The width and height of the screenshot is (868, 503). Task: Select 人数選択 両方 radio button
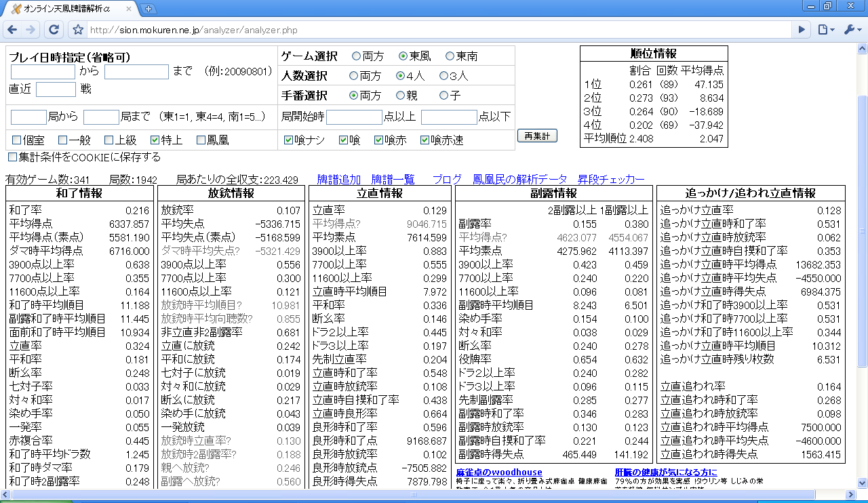353,76
